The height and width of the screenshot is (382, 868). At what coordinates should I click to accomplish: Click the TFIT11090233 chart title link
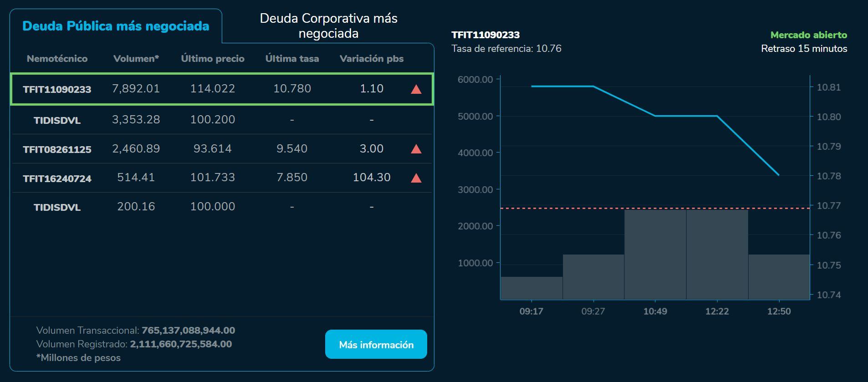[485, 34]
